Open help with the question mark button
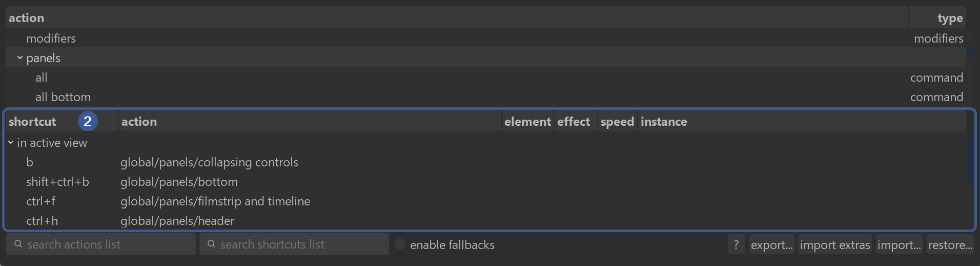This screenshot has width=980, height=266. (736, 245)
